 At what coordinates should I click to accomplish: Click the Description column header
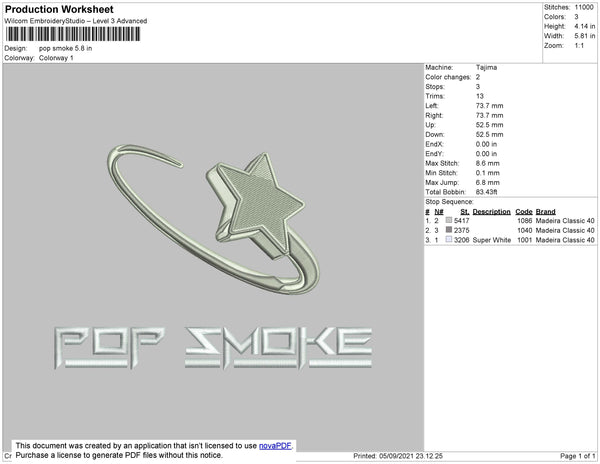491,212
